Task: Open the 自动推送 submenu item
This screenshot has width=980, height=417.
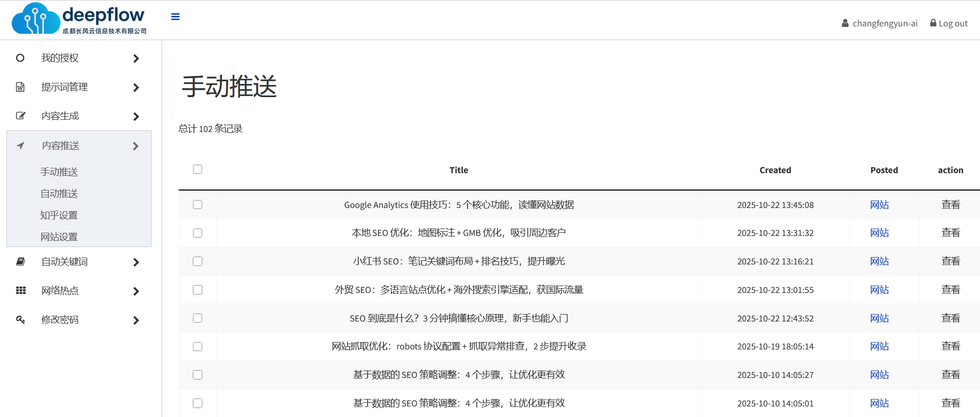Action: click(x=59, y=194)
